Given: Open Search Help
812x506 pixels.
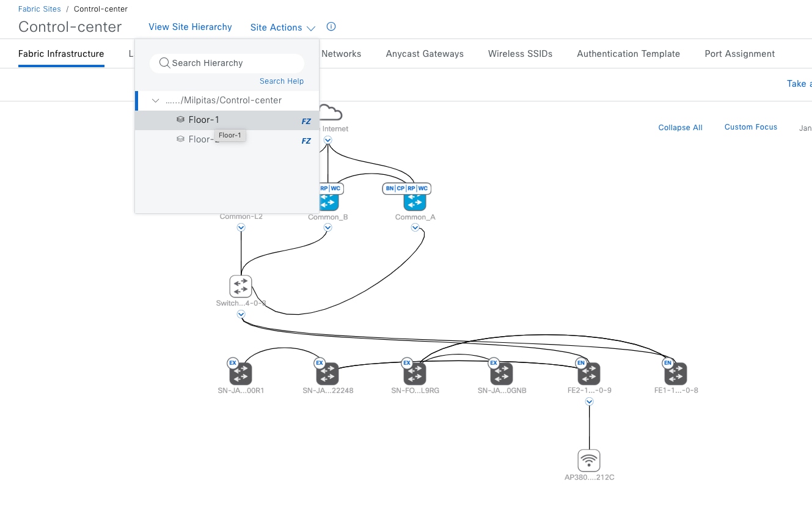Looking at the screenshot, I should tap(281, 81).
